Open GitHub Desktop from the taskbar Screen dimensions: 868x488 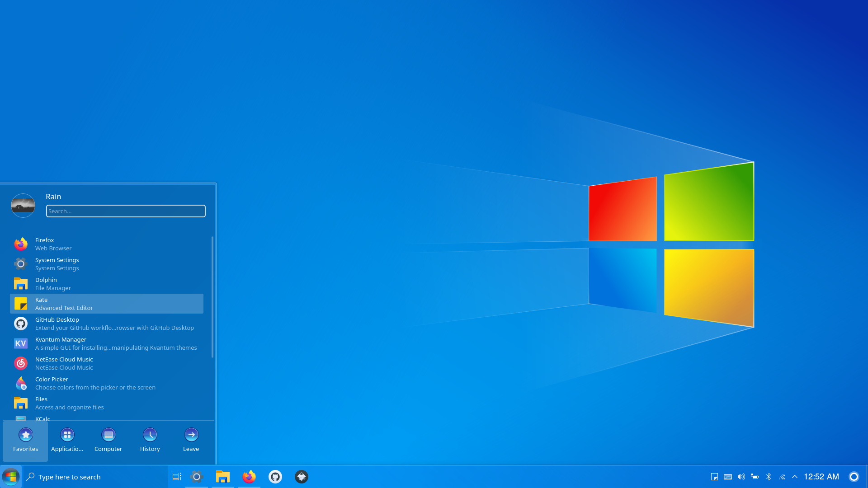tap(275, 477)
